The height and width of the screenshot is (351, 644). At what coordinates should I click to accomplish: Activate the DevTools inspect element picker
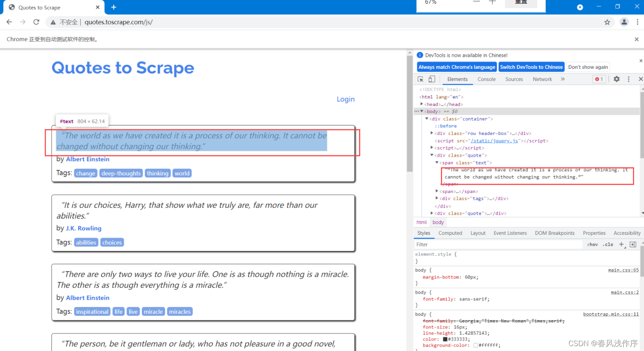420,79
